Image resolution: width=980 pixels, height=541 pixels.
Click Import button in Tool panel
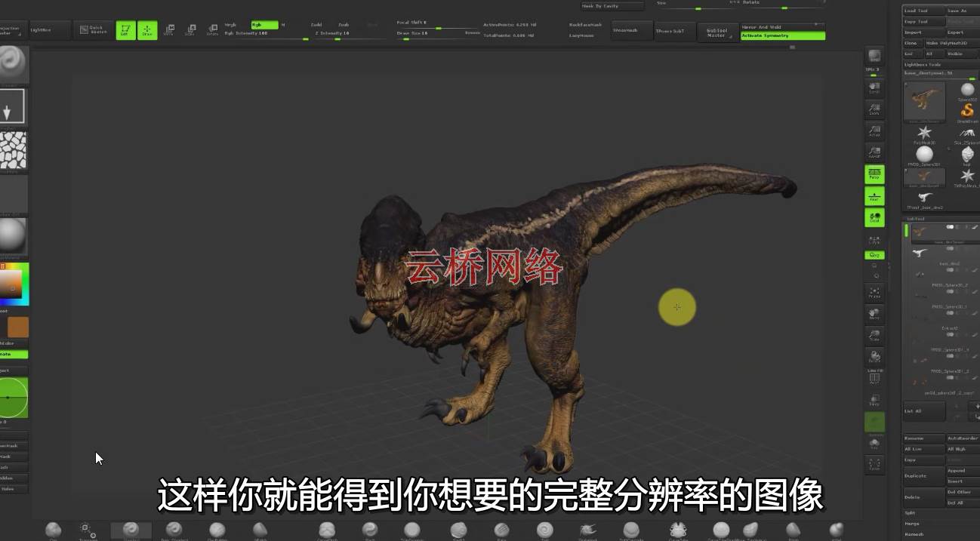[x=923, y=32]
